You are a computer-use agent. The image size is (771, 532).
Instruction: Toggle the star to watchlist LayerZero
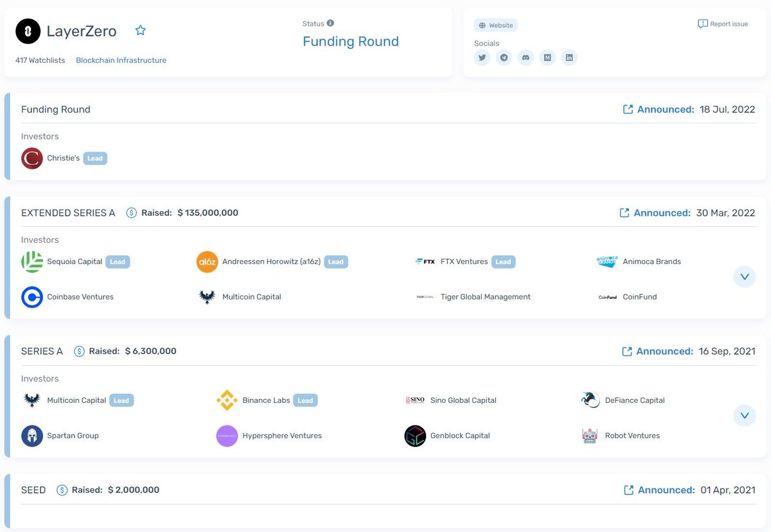[x=140, y=30]
